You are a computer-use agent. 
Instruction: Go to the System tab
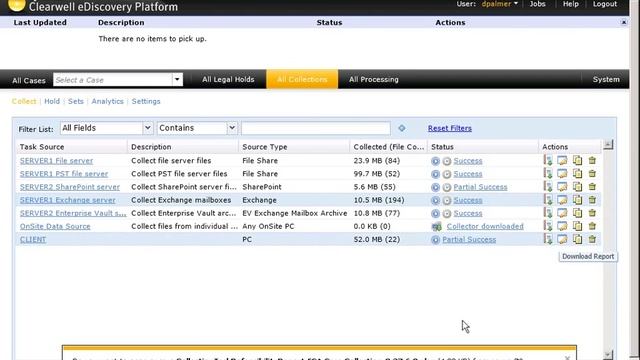point(606,80)
